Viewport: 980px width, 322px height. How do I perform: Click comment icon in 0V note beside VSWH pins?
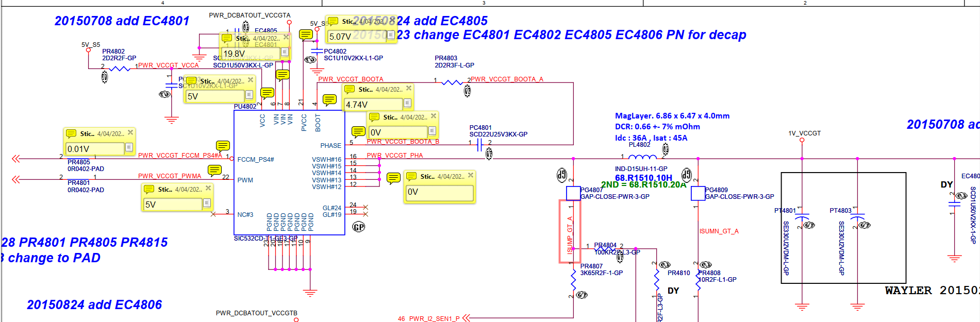[x=411, y=176]
